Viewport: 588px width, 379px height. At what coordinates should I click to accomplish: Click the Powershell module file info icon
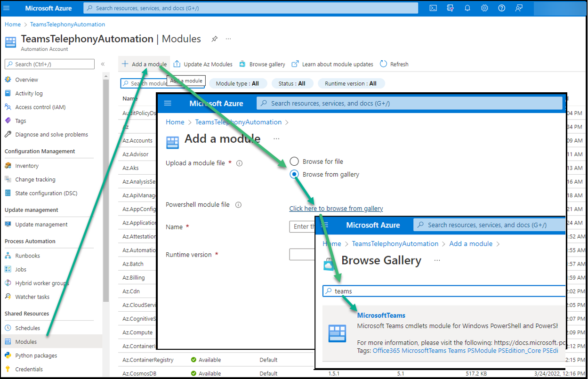[x=238, y=205]
